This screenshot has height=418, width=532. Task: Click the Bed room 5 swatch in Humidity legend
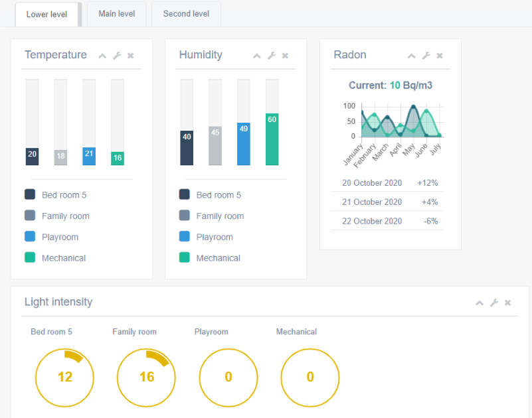point(184,194)
